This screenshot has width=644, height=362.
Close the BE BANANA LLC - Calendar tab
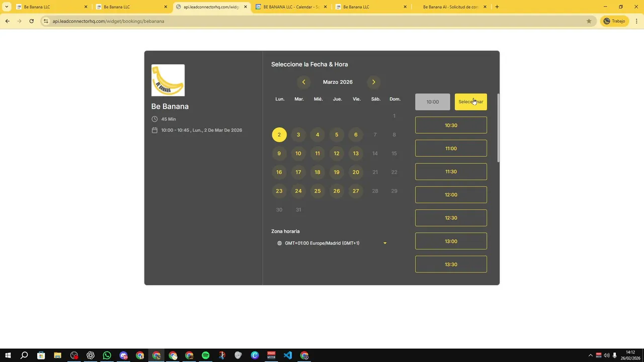325,7
